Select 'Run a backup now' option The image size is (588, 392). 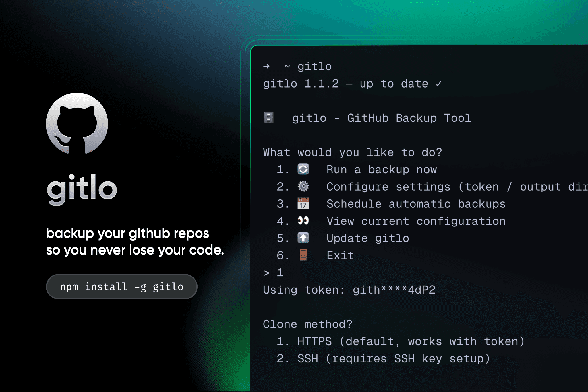[x=382, y=170]
